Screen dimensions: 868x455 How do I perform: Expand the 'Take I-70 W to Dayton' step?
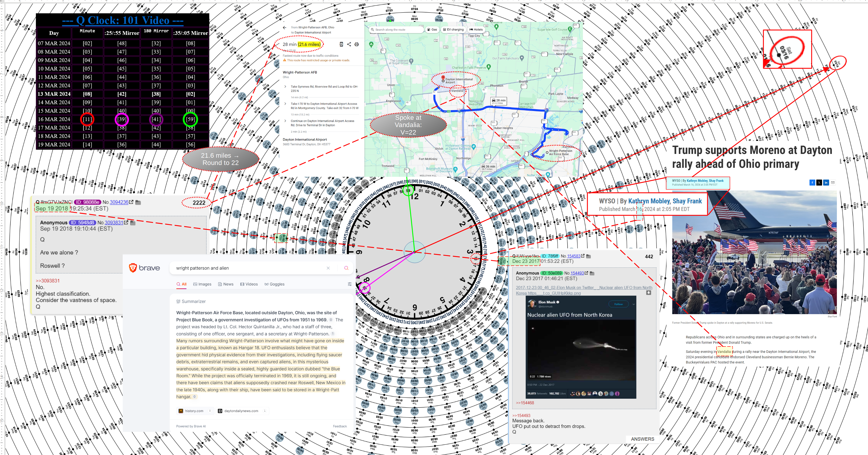(x=285, y=104)
